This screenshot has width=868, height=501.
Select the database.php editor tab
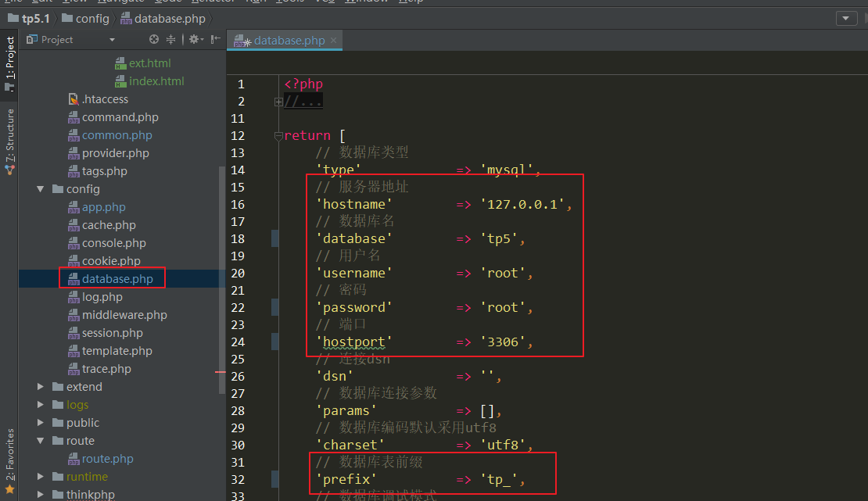click(285, 41)
